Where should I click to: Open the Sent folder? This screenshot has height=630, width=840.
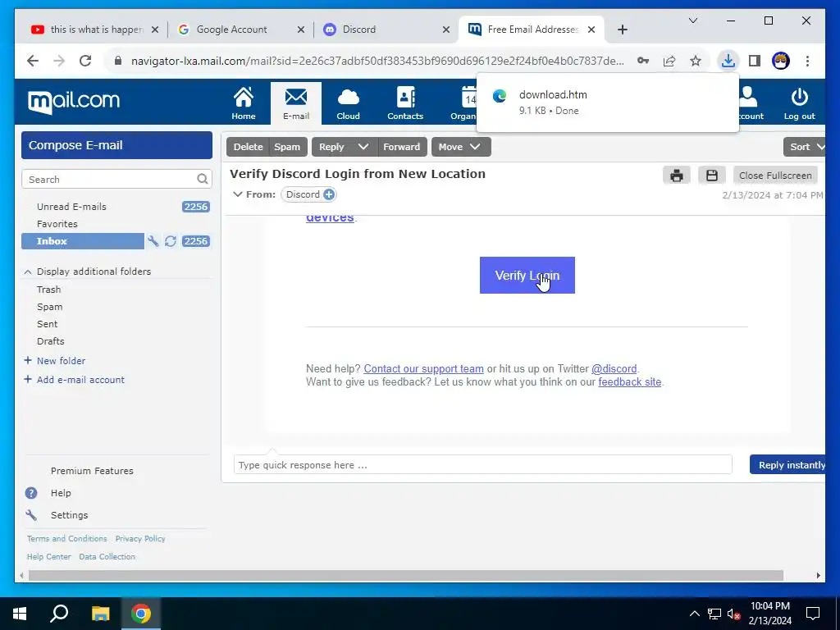[47, 324]
